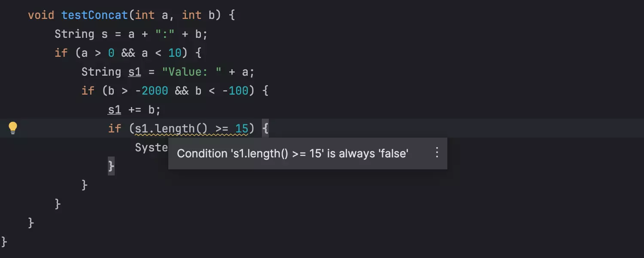
Task: Click the number 0 in a > 0
Action: [111, 53]
